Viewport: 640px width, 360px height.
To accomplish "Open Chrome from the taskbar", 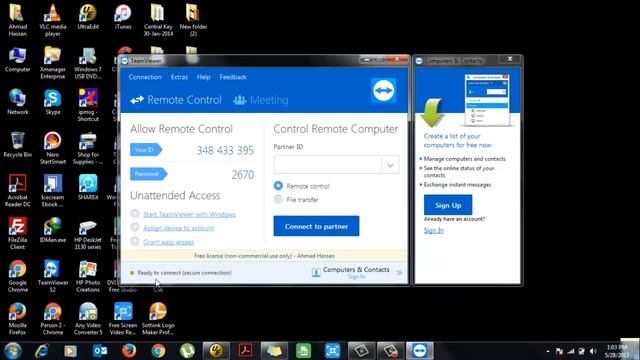I will click(x=158, y=351).
